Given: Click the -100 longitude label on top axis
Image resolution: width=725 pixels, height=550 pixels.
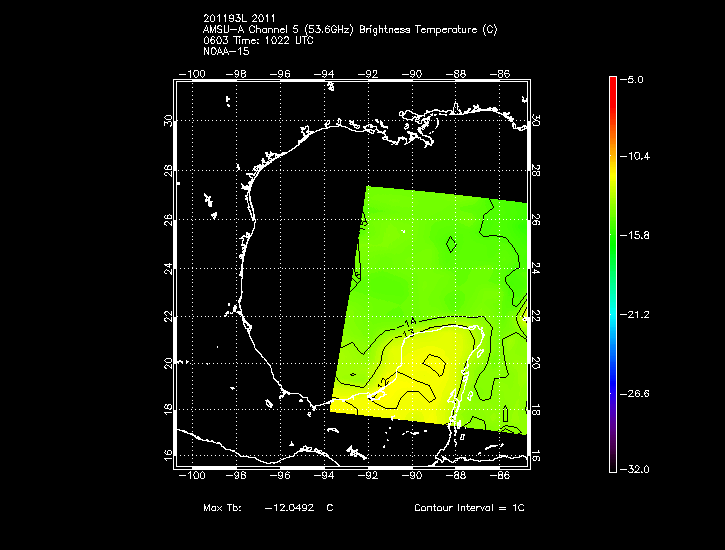Looking at the screenshot, I should (x=192, y=74).
